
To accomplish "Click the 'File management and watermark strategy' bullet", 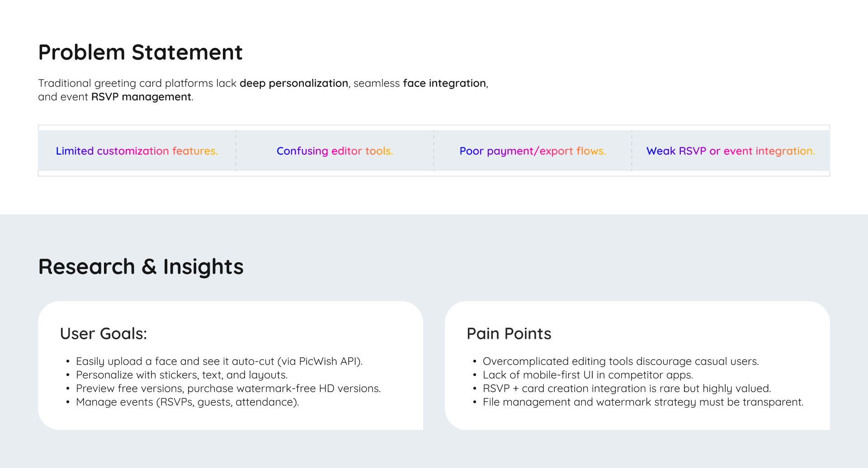I will pos(643,402).
